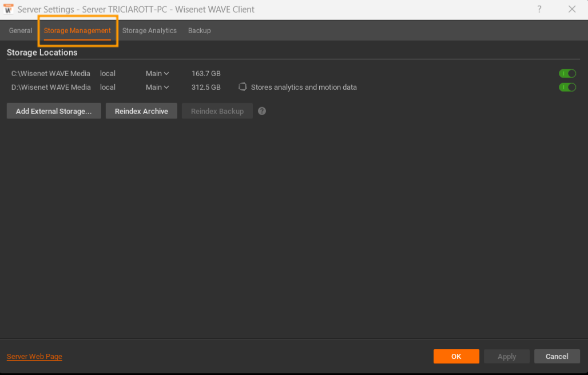Confirm settings with OK

pyautogui.click(x=456, y=356)
